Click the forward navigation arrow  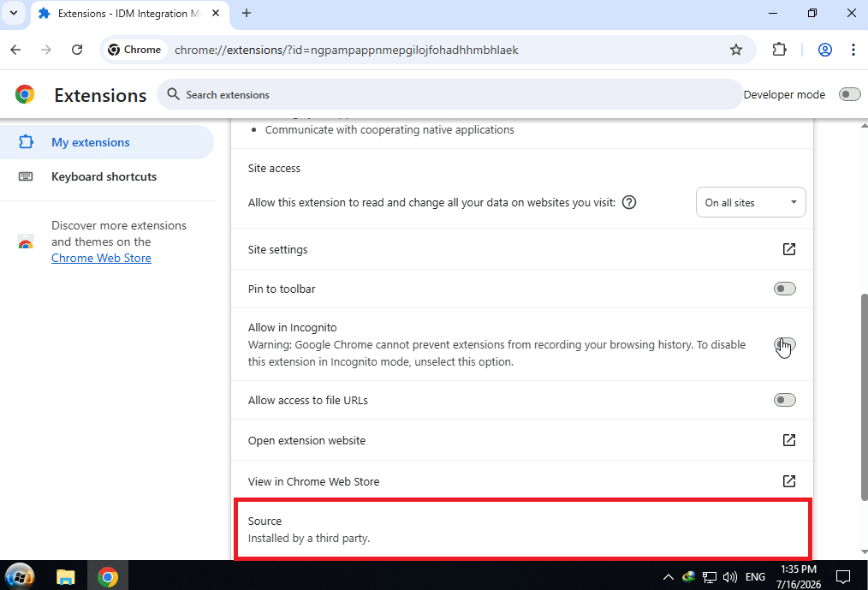[x=46, y=50]
